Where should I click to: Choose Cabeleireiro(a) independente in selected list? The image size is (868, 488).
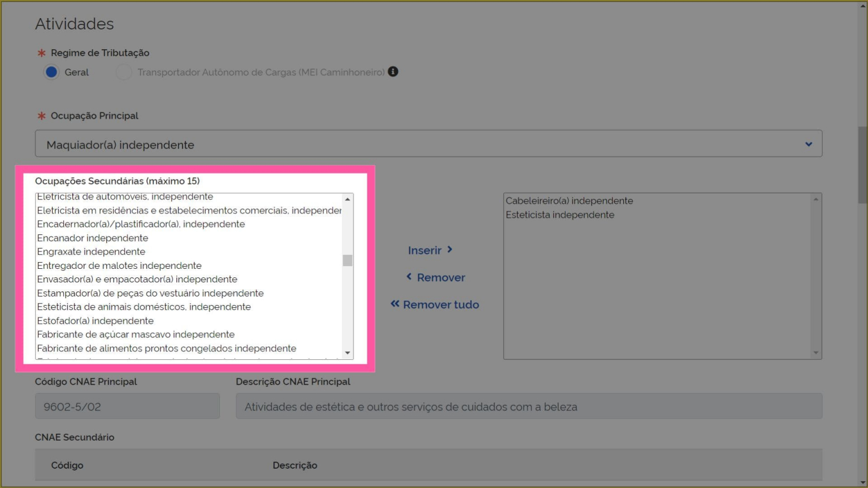pos(569,201)
